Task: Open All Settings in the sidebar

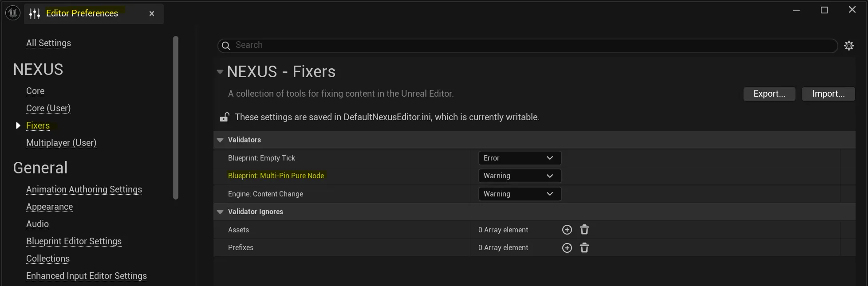Action: (48, 43)
